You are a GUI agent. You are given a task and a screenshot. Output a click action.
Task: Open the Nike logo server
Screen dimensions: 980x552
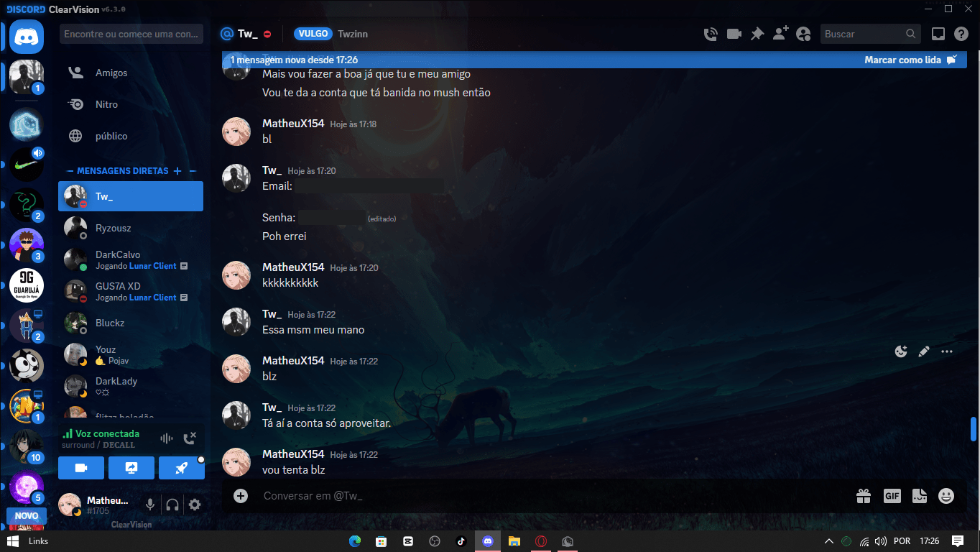[27, 165]
